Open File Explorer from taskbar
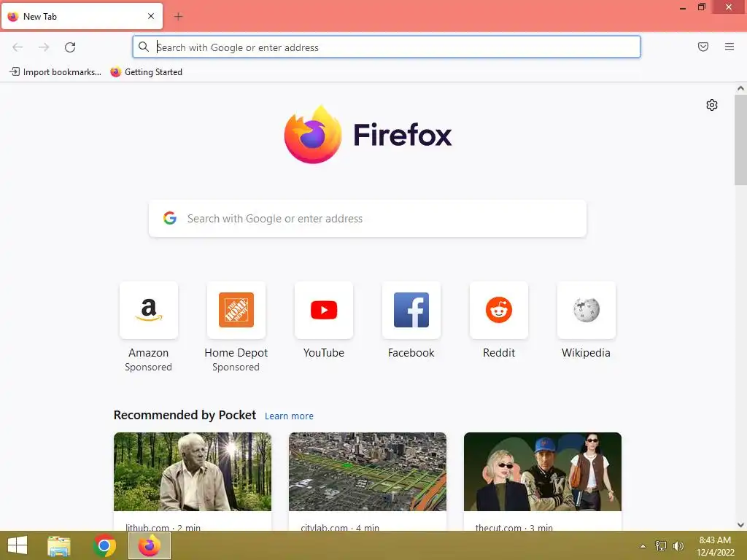The width and height of the screenshot is (747, 560). (59, 545)
